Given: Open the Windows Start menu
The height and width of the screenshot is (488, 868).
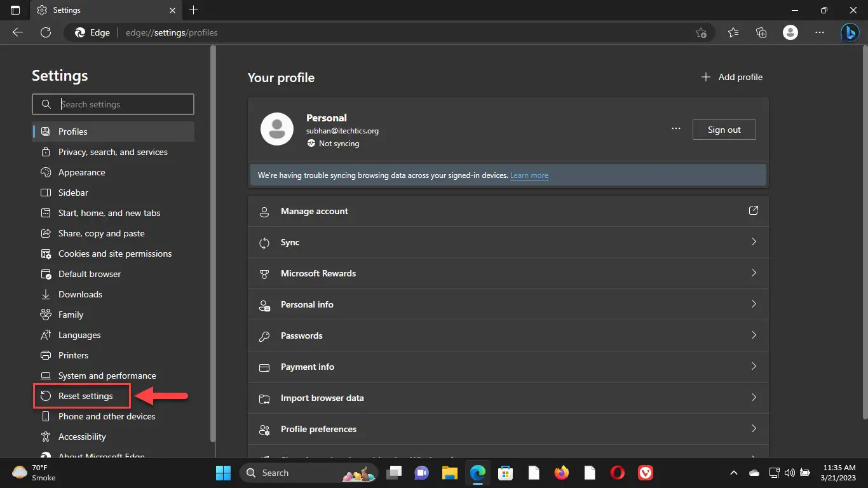Looking at the screenshot, I should pyautogui.click(x=224, y=473).
